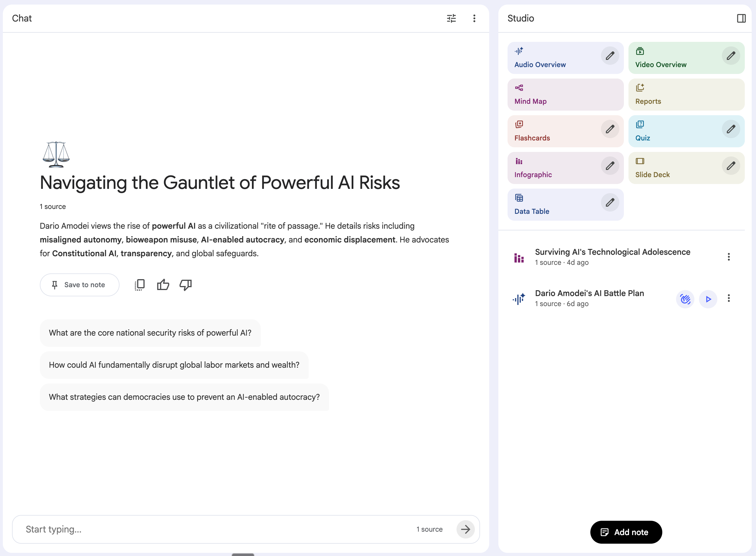The image size is (756, 556).
Task: Customize Flashcards using pencil icon
Action: 610,129
